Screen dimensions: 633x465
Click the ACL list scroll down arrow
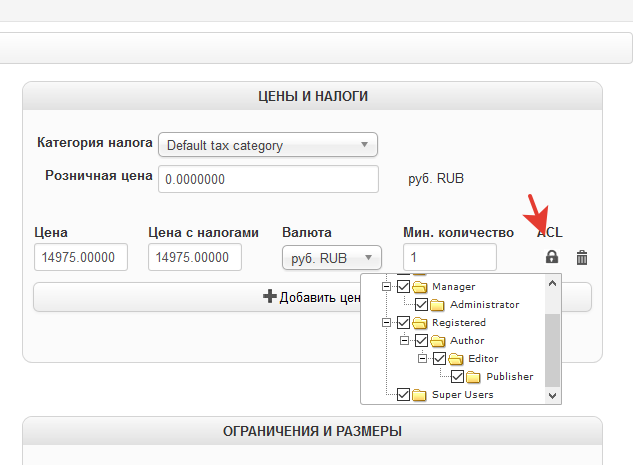click(553, 396)
